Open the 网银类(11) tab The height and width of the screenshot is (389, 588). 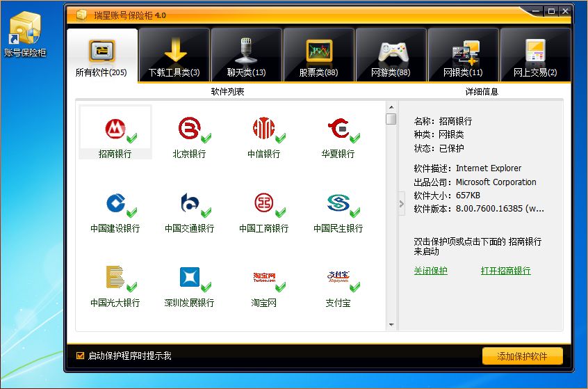point(463,55)
